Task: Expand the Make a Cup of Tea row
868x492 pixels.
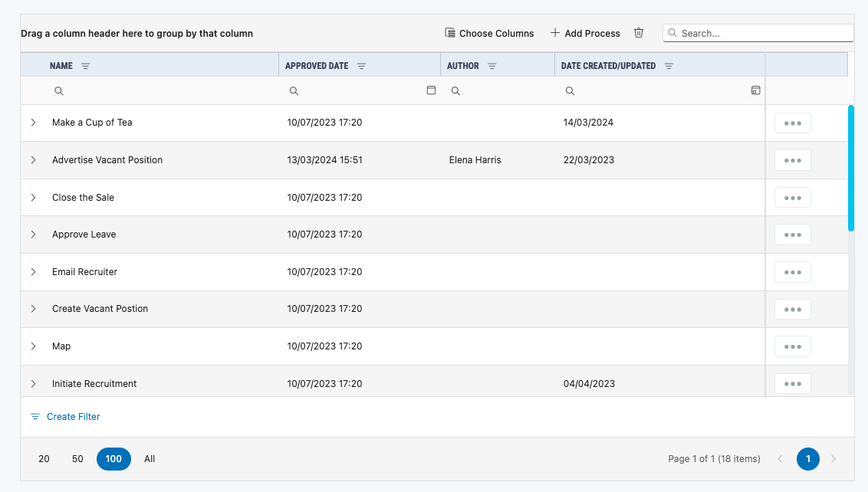Action: (x=33, y=123)
